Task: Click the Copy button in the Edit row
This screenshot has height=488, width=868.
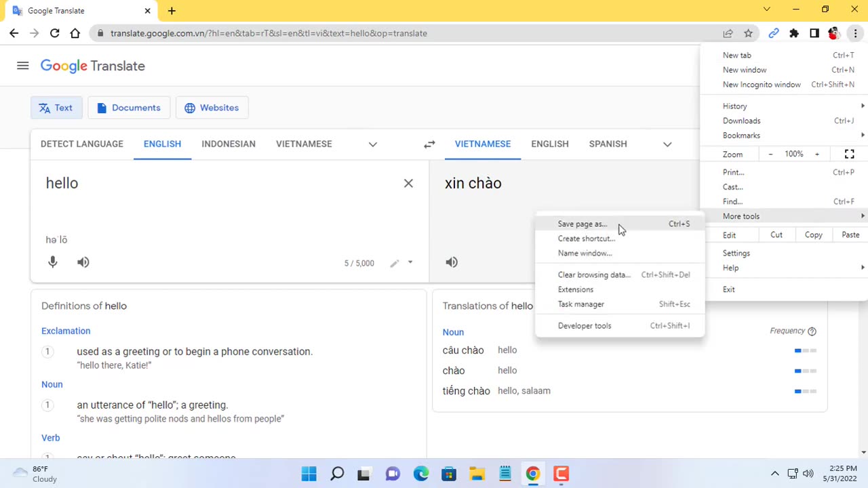Action: point(814,235)
